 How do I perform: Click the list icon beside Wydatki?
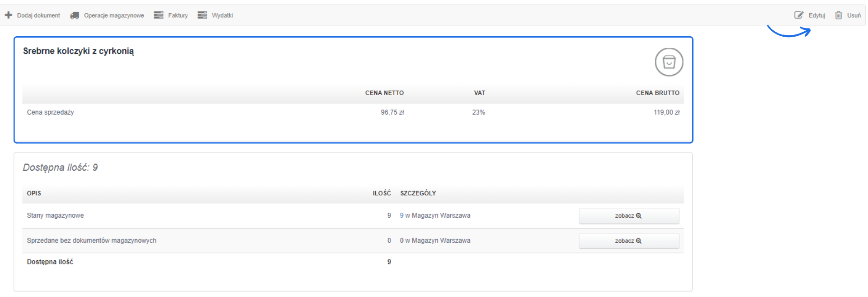pos(202,15)
